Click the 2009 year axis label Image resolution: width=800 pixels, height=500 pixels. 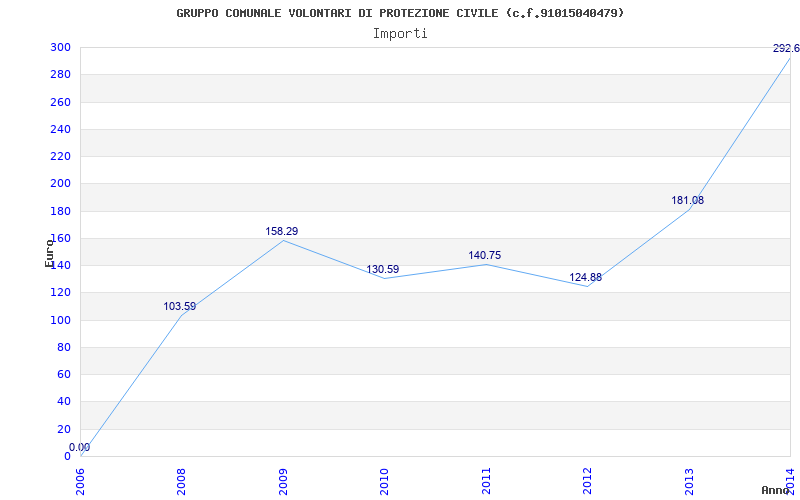(x=284, y=480)
